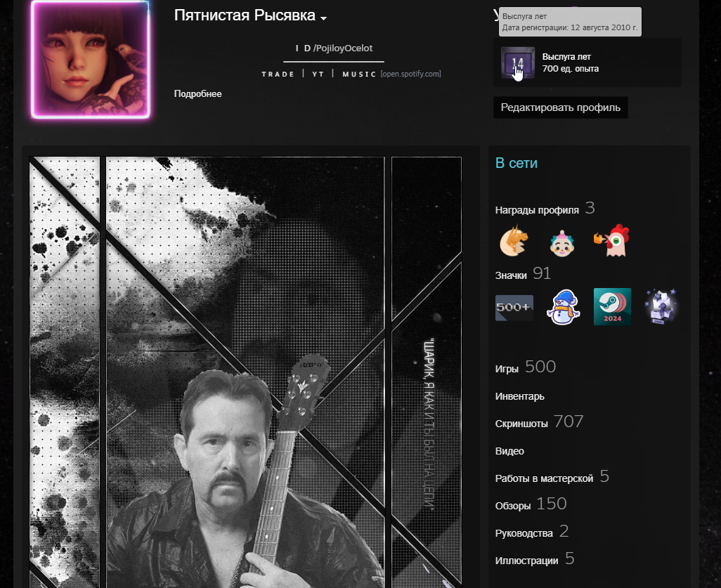The width and height of the screenshot is (721, 588).
Task: Click the rooster profile award icon
Action: [x=612, y=240]
